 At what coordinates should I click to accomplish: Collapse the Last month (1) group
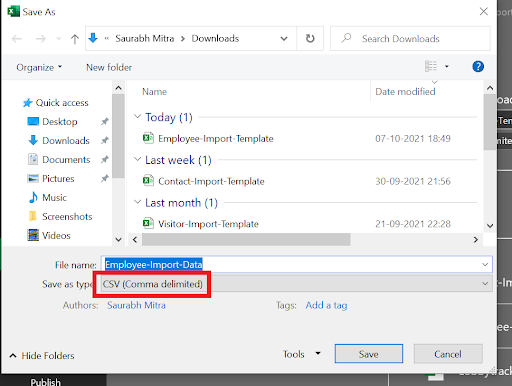click(137, 202)
